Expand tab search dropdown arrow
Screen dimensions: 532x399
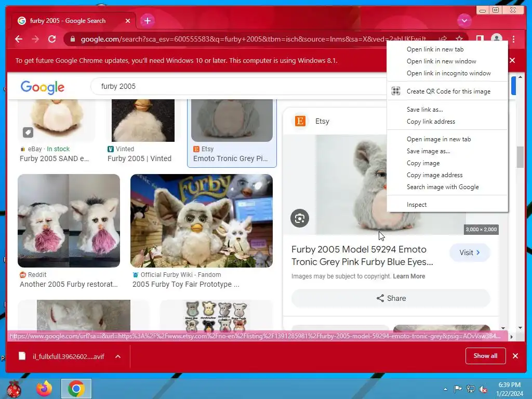pyautogui.click(x=464, y=21)
